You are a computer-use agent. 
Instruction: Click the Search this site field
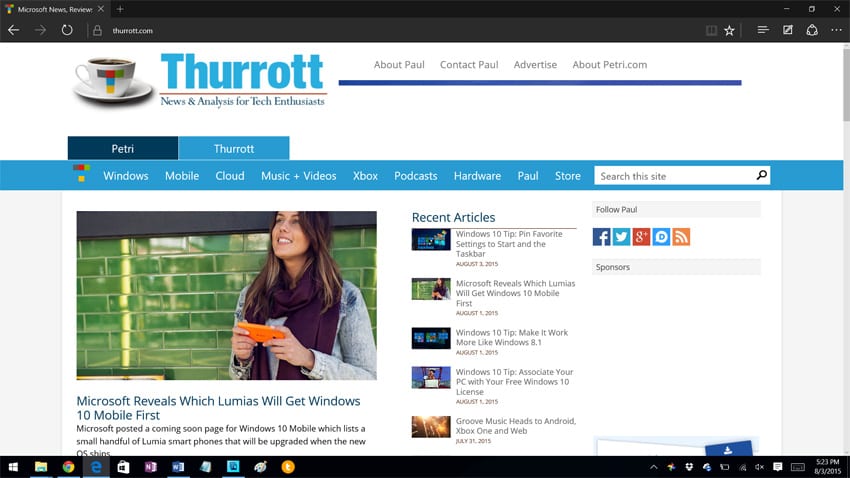[x=674, y=176]
